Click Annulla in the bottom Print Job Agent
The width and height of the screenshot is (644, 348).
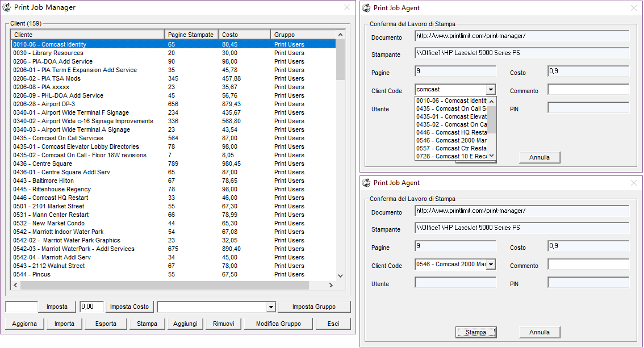[x=540, y=333]
